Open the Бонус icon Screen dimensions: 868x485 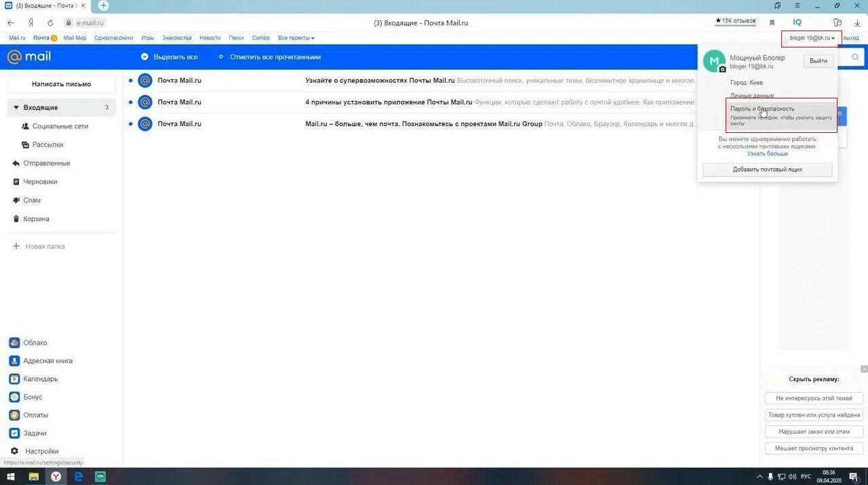tap(14, 397)
